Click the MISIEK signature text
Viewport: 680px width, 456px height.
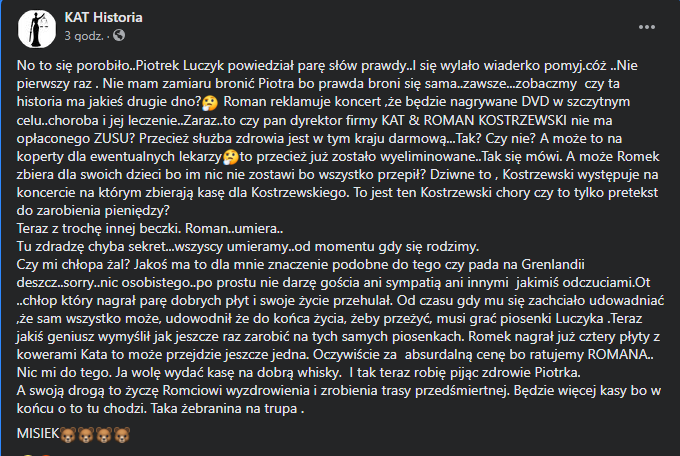point(38,433)
